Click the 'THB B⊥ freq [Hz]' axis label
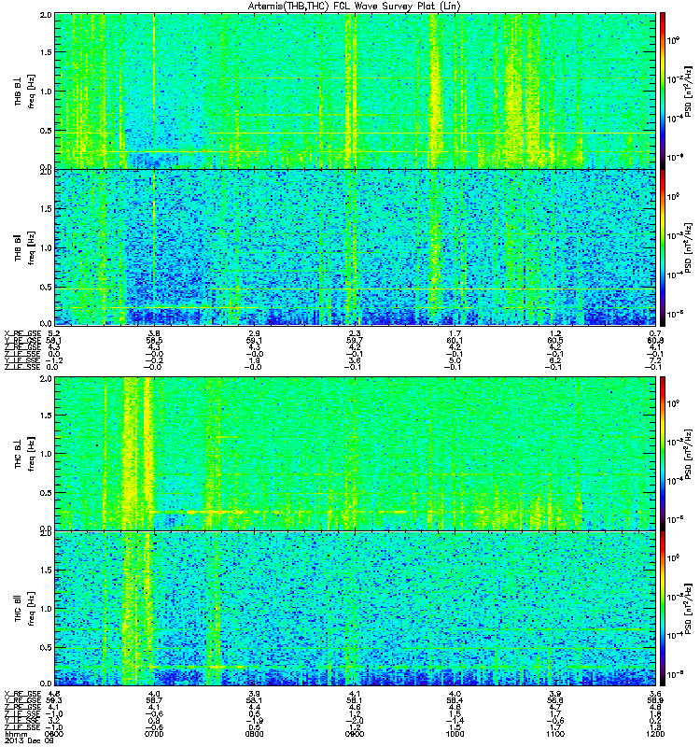 click(x=25, y=92)
